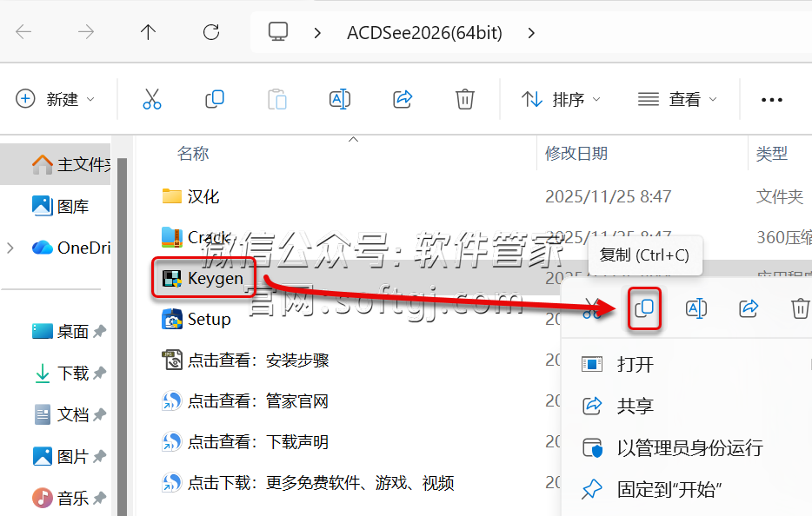Image resolution: width=812 pixels, height=516 pixels.
Task: Click the 汉化 folder icon
Action: (x=171, y=196)
